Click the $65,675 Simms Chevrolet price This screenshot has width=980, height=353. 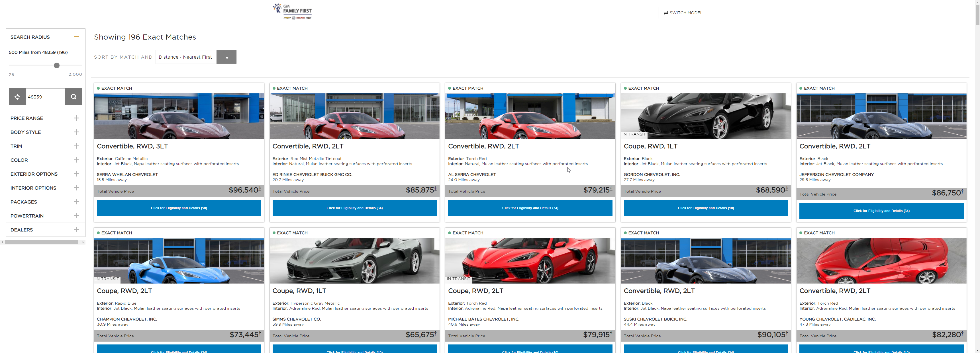tap(421, 335)
